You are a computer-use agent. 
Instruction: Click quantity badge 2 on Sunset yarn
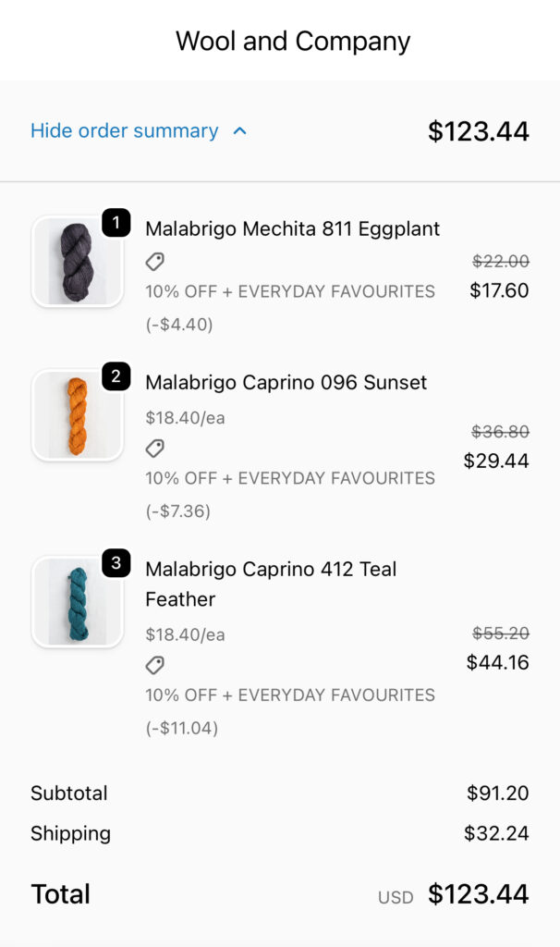coord(116,376)
